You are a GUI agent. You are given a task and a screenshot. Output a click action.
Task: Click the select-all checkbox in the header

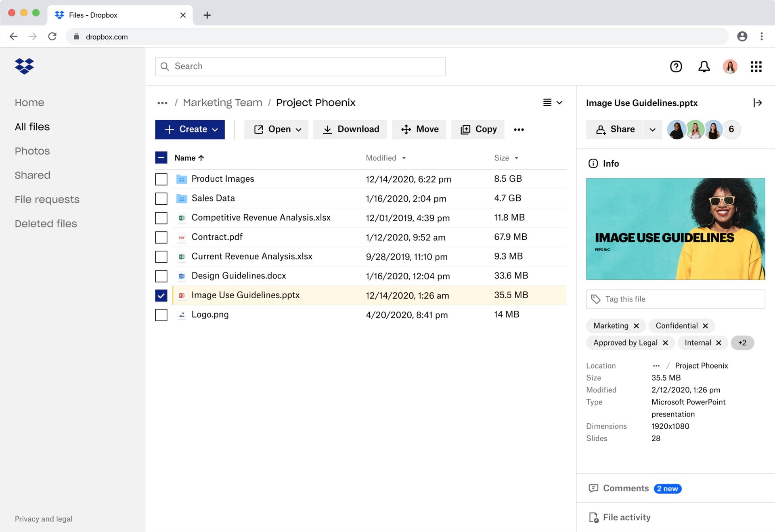(x=161, y=157)
